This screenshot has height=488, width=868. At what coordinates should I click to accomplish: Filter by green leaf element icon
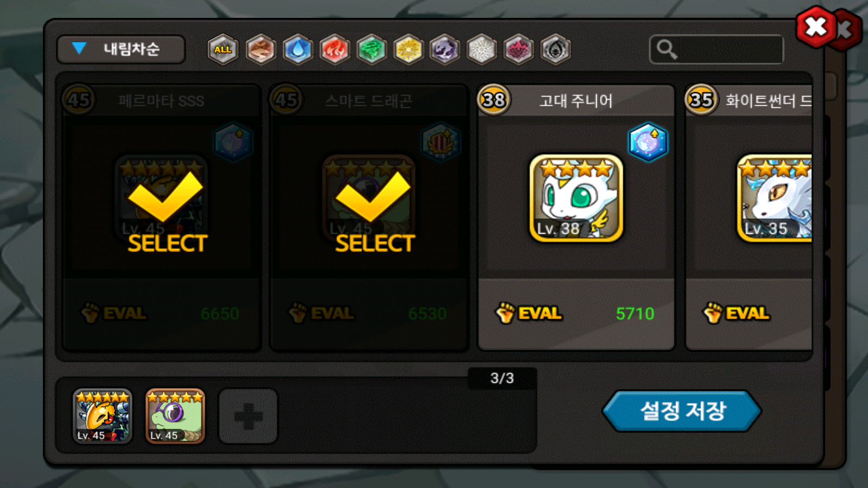tap(372, 49)
